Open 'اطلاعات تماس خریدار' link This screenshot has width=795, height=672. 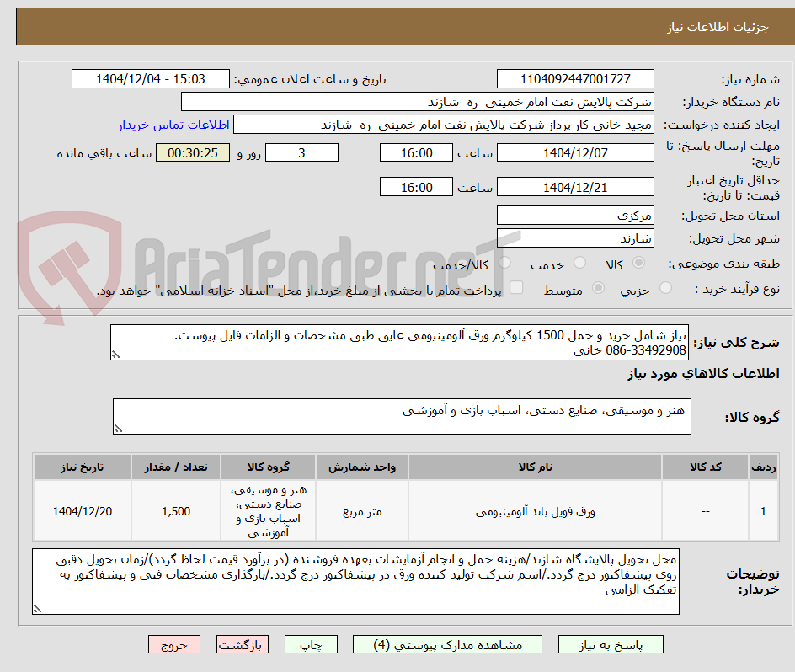click(173, 125)
